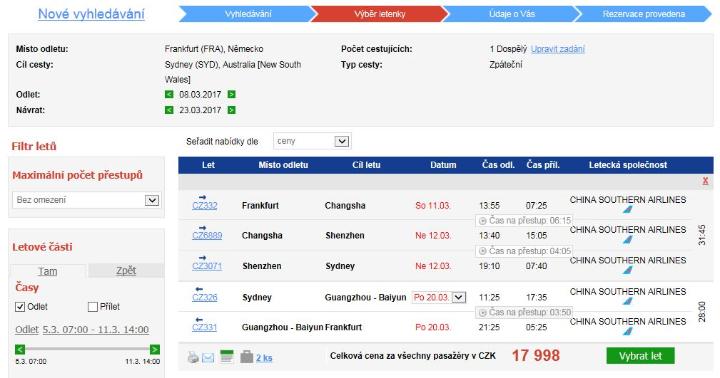Click China Southern logo in CZ332 row

pyautogui.click(x=628, y=209)
